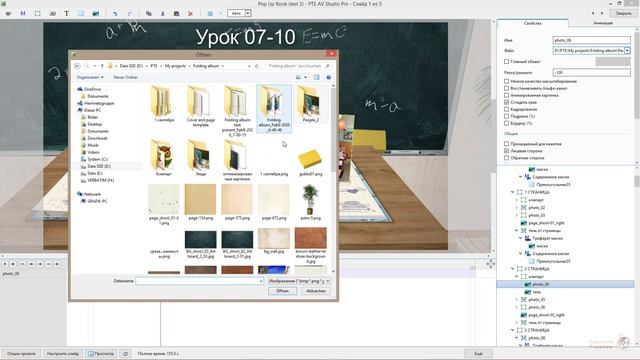The width and height of the screenshot is (640, 360).
Task: Select the dashed Frame tool in toolbar
Action: pos(38,13)
